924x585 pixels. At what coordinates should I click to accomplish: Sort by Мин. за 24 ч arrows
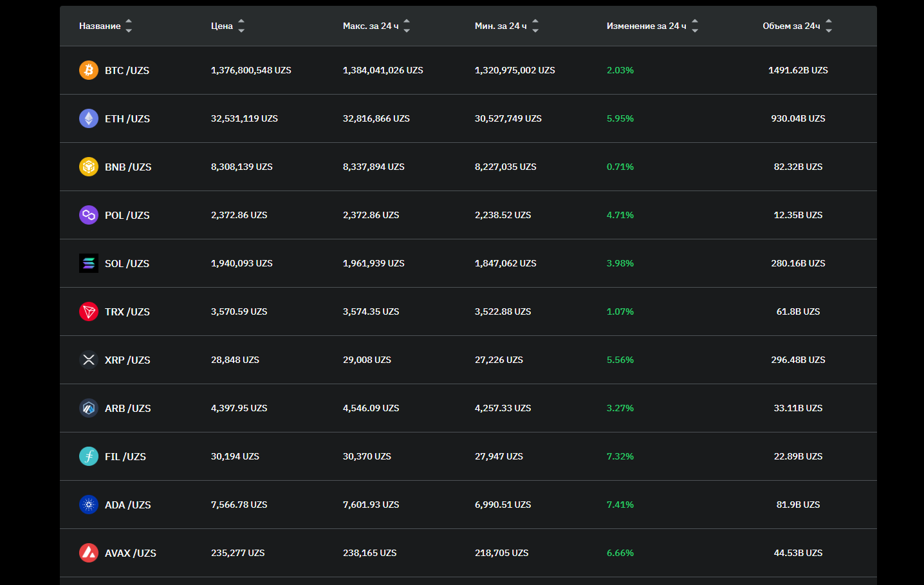point(535,26)
